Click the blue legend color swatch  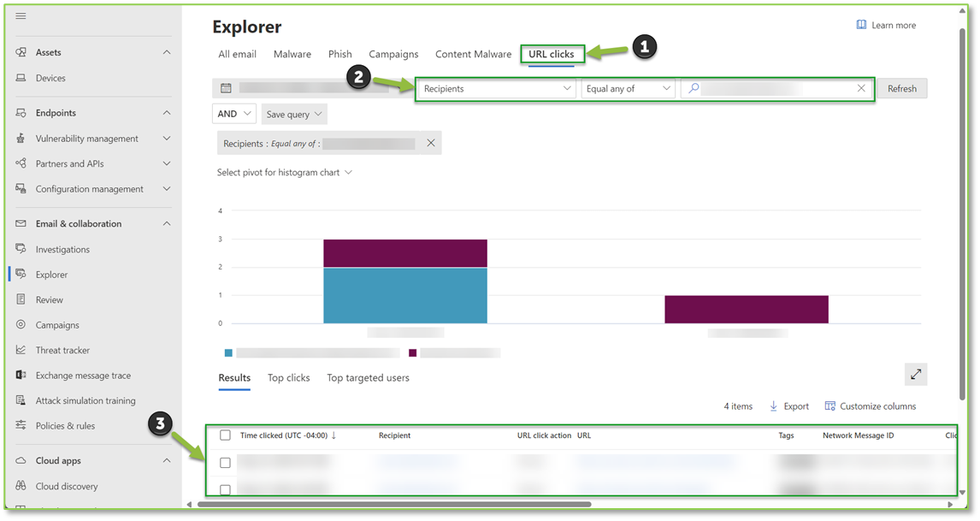[x=228, y=352]
